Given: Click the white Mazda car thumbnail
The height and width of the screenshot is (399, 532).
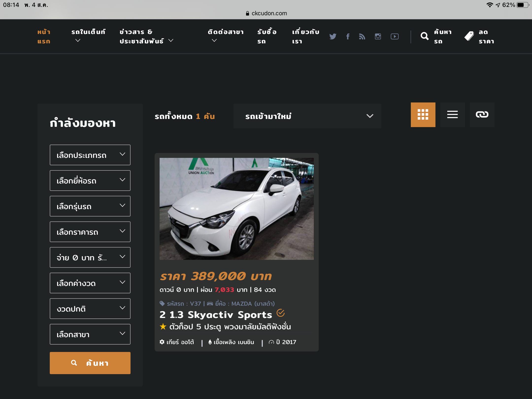Looking at the screenshot, I should (236, 209).
